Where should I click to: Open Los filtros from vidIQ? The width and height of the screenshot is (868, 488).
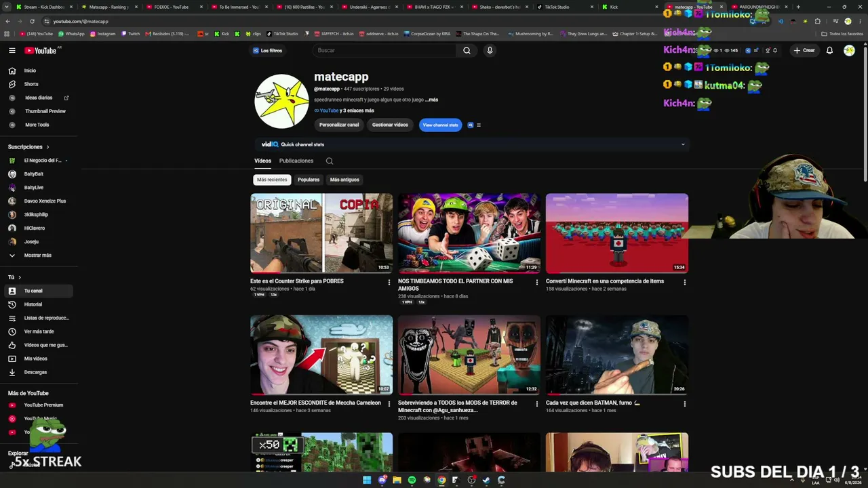[x=268, y=50]
